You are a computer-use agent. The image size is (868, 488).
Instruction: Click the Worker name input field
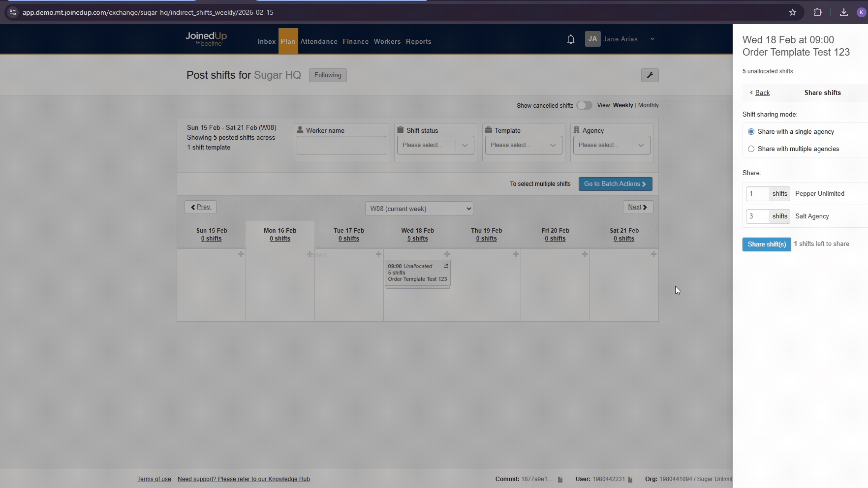(341, 146)
